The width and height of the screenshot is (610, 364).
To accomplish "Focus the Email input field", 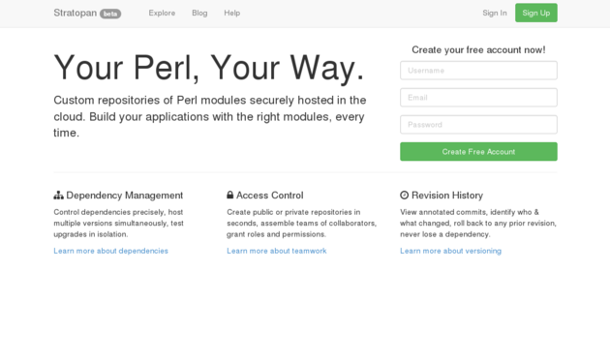I will point(478,98).
